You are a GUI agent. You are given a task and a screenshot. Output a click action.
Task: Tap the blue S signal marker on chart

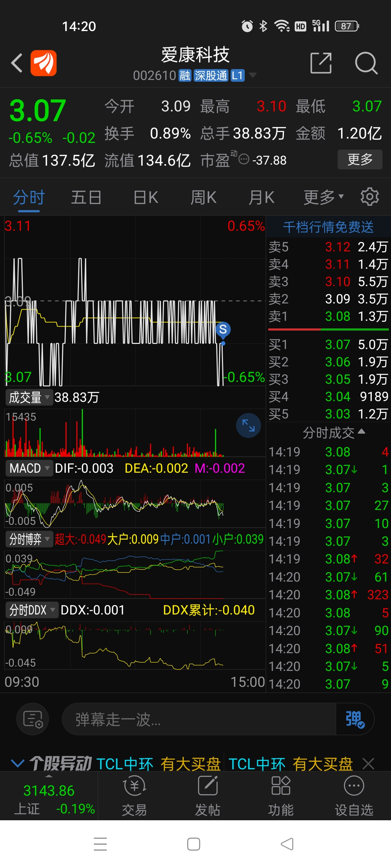(x=223, y=329)
